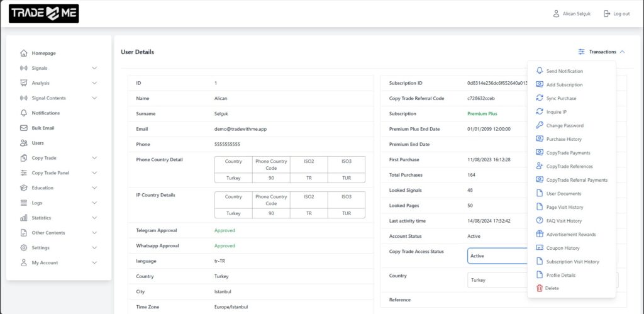
Task: Click the Homepage house icon in sidebar
Action: (x=24, y=53)
